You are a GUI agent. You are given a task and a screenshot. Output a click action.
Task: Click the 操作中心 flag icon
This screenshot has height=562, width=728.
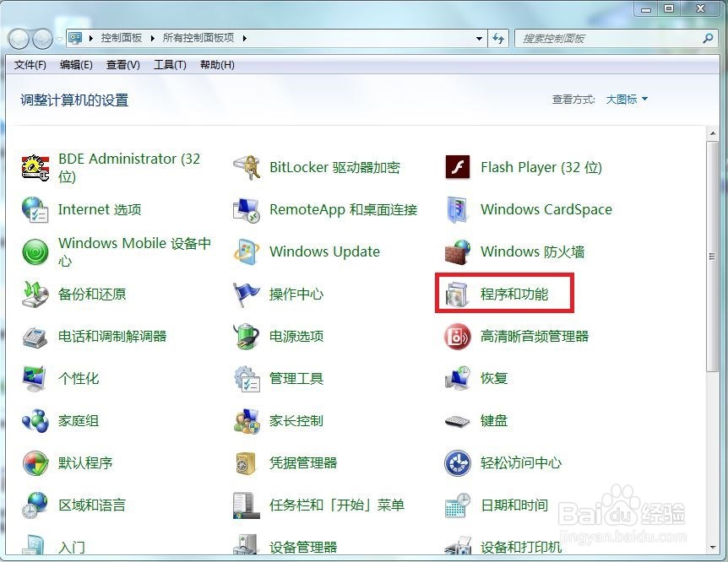(247, 295)
